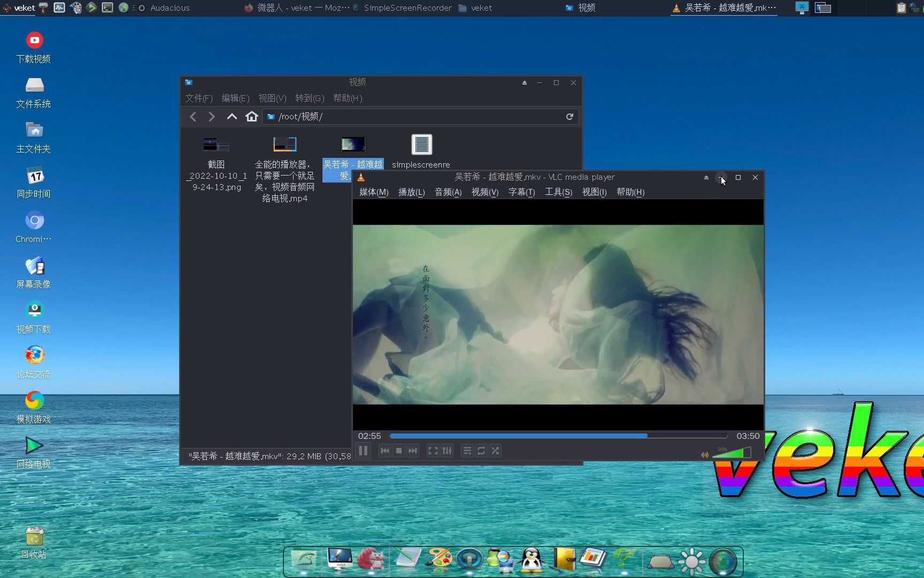Pause playback in VLC

[x=363, y=451]
